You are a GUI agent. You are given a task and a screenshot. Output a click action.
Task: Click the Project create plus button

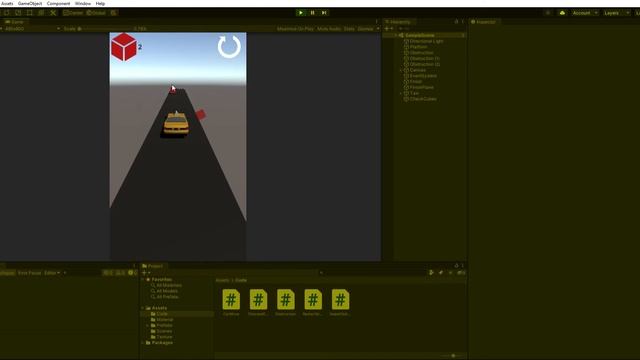pos(146,273)
